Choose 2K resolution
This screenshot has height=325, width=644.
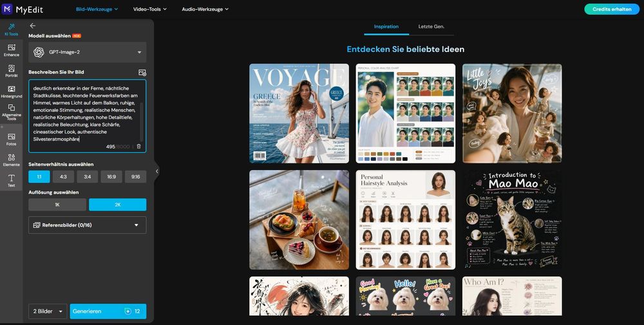(117, 205)
